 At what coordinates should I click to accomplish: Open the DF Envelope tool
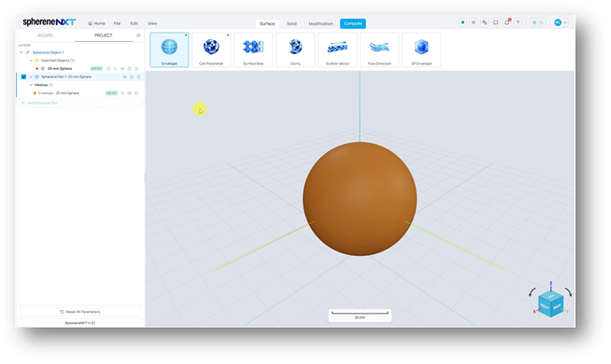click(421, 49)
